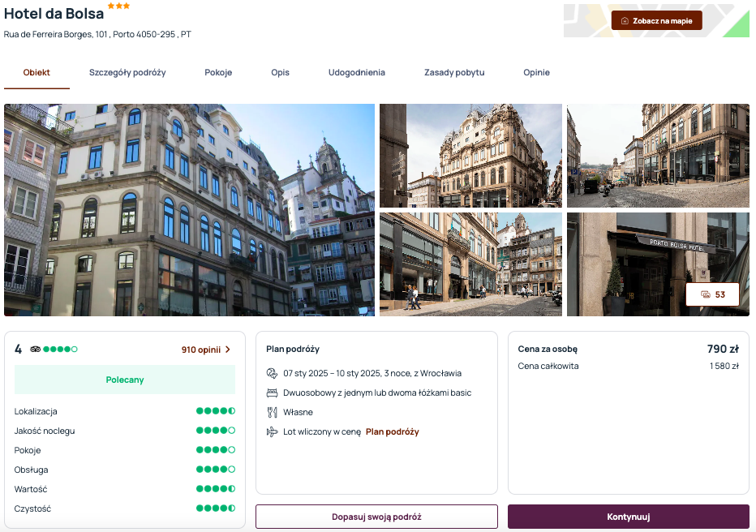The width and height of the screenshot is (756, 532).
Task: Click the Pokoje rating bubbles
Action: tap(216, 450)
